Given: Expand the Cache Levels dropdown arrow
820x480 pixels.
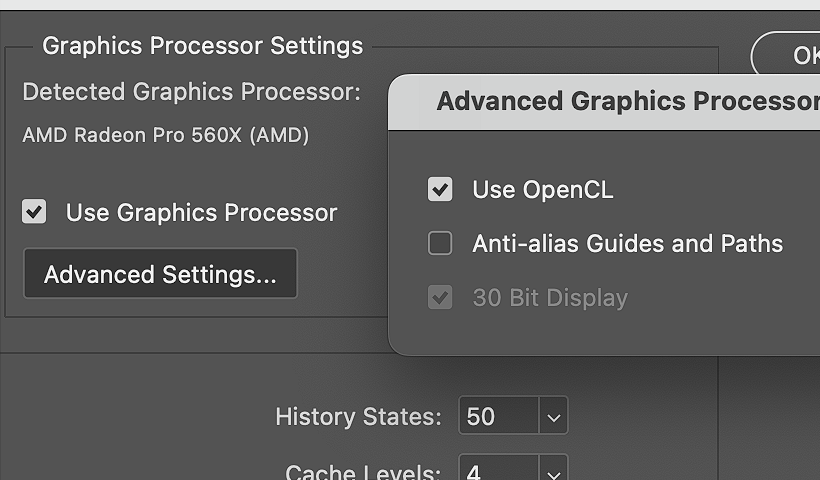Looking at the screenshot, I should coord(553,471).
